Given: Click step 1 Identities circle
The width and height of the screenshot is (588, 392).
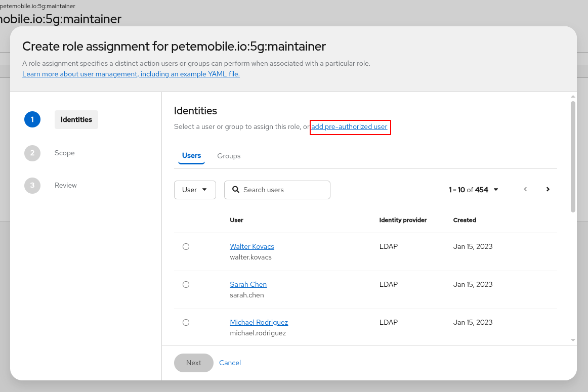Looking at the screenshot, I should point(32,120).
